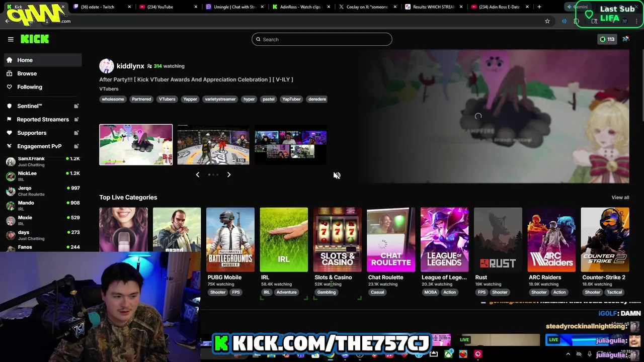
Task: Select the hyper tag
Action: [x=249, y=99]
